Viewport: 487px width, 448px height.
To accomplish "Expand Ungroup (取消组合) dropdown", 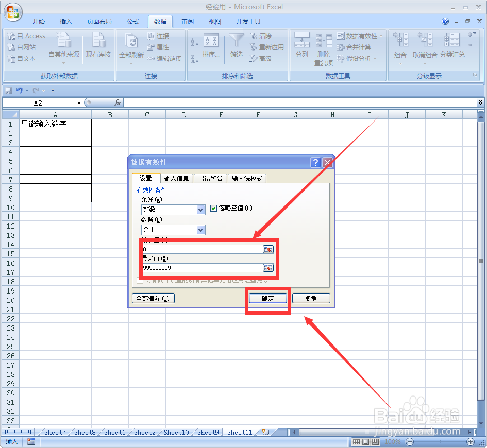I will [425, 63].
